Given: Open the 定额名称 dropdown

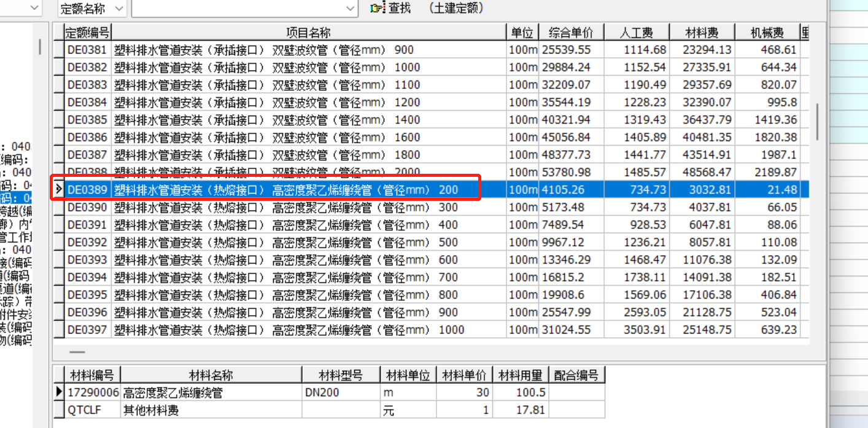Looking at the screenshot, I should pyautogui.click(x=119, y=8).
